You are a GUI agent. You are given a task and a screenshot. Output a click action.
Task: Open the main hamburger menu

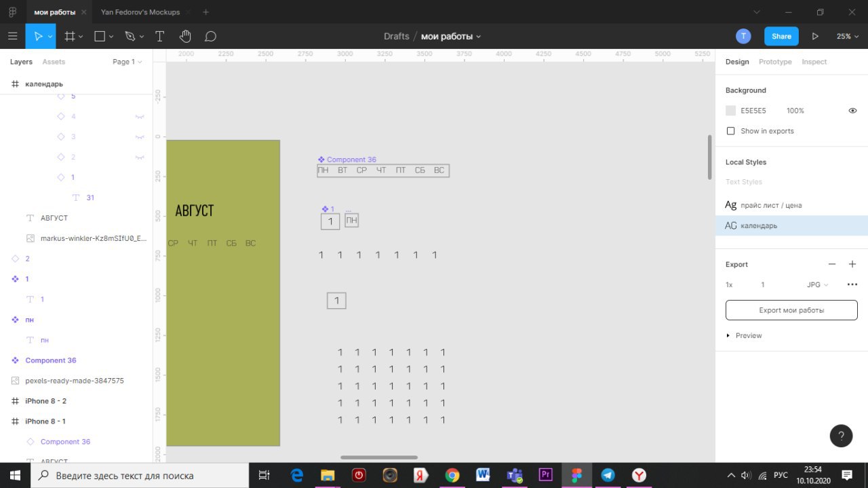click(12, 36)
